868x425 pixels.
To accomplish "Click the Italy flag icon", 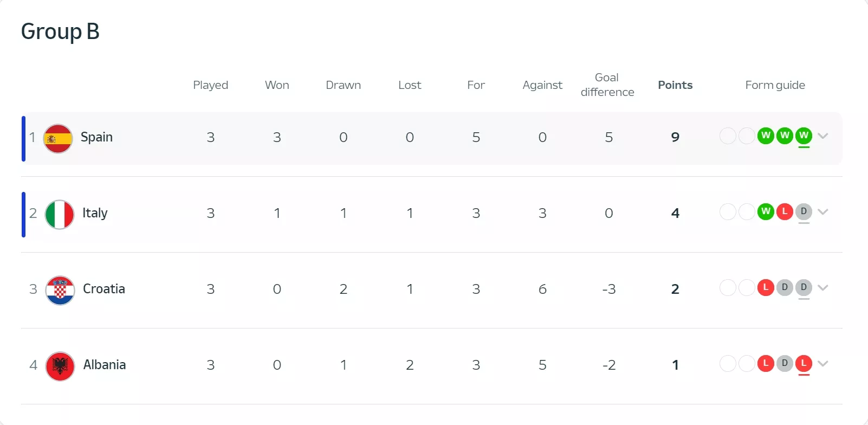I will pos(60,214).
